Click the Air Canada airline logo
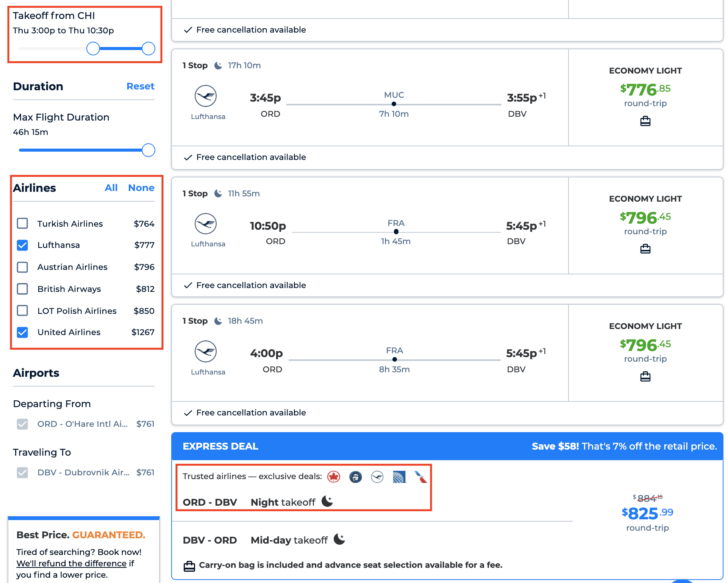 point(334,477)
